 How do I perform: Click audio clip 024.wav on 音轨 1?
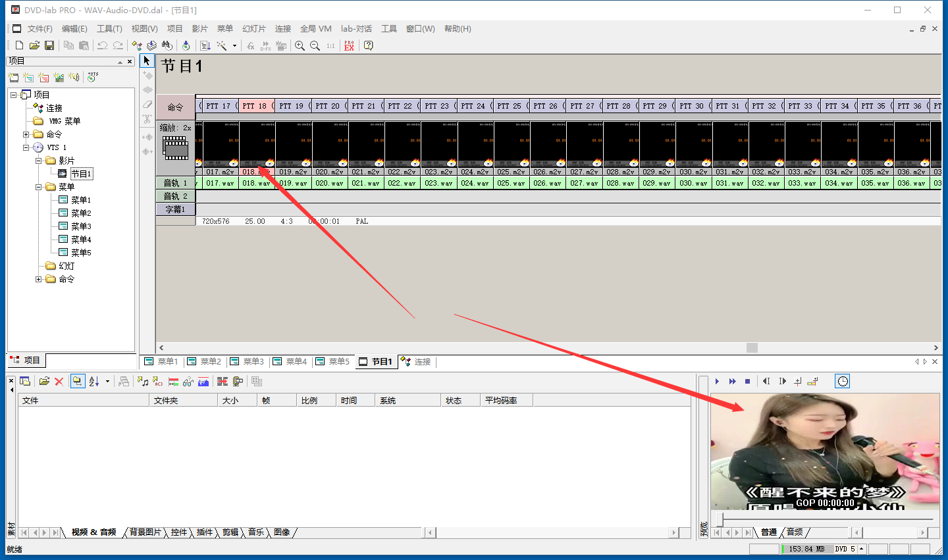[475, 183]
